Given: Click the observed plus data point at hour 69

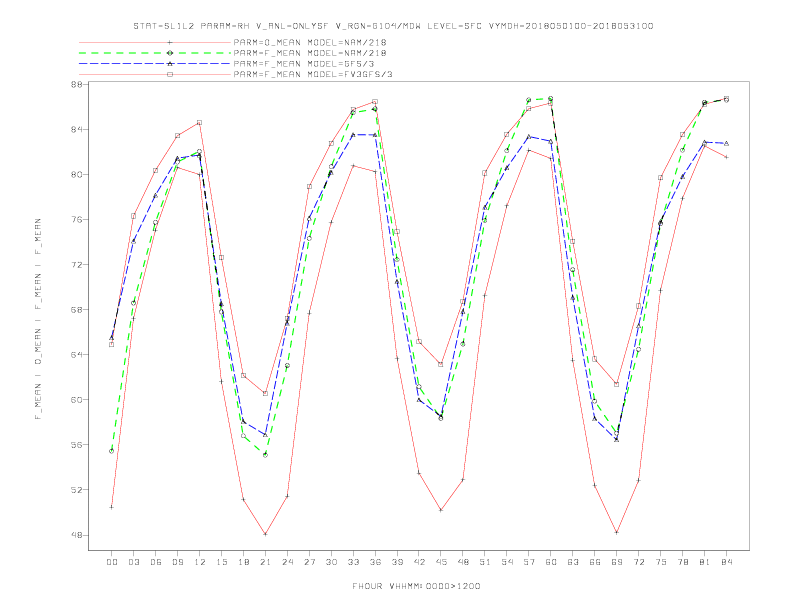Looking at the screenshot, I should point(617,532).
